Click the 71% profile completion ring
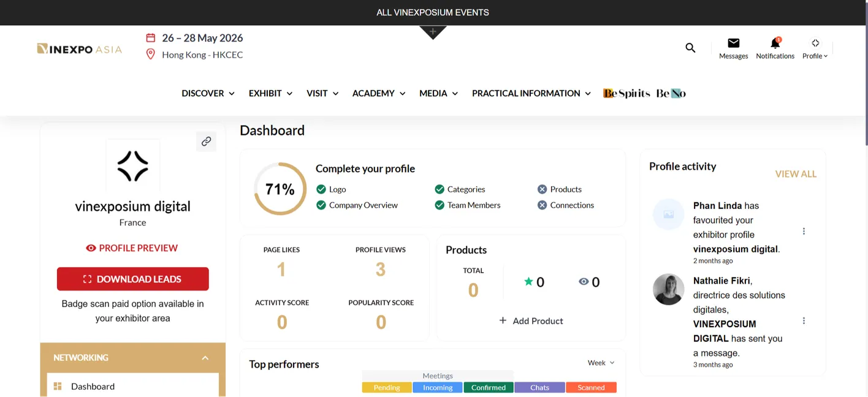The height and width of the screenshot is (397, 868). (280, 189)
